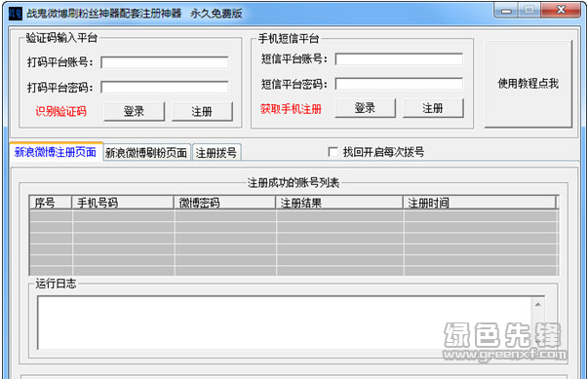Click inside the 运行日志 log text area
The width and height of the screenshot is (588, 379).
click(285, 322)
